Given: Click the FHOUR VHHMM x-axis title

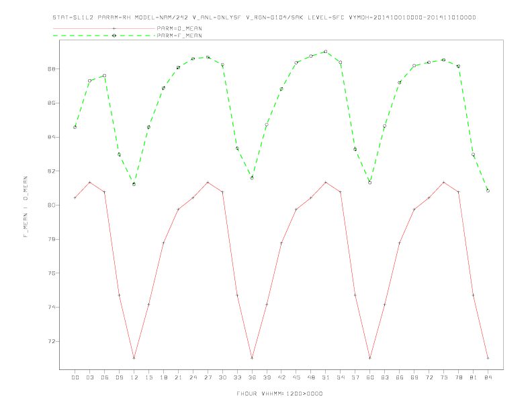Looking at the screenshot, I should point(279,394).
